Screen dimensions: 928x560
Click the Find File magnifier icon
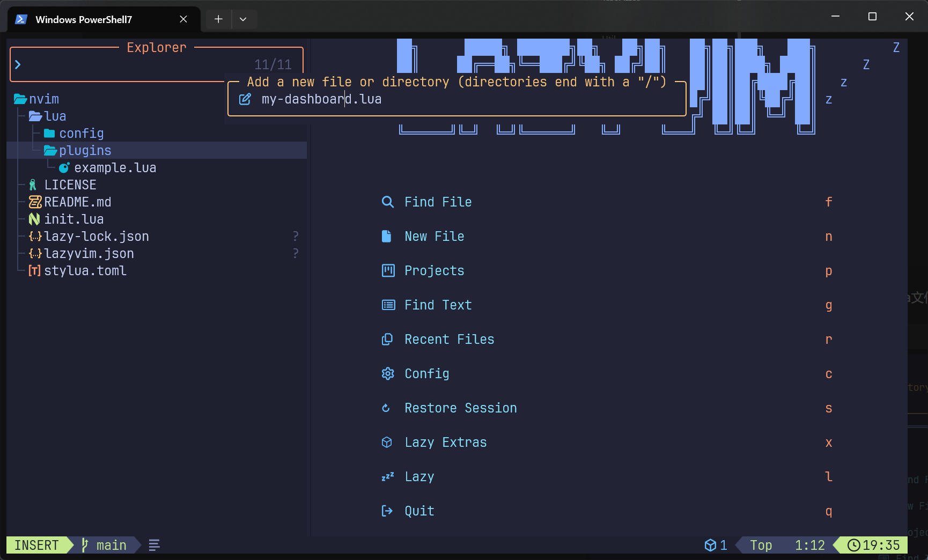[x=387, y=202]
